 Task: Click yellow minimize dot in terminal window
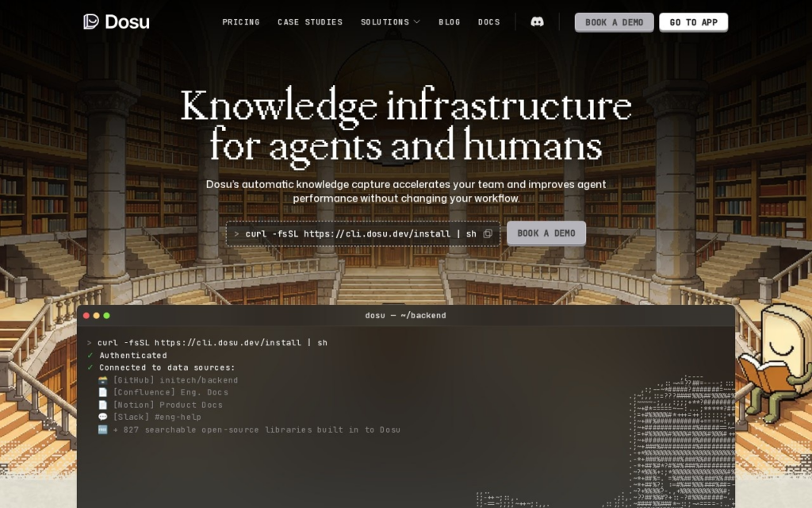coord(96,316)
